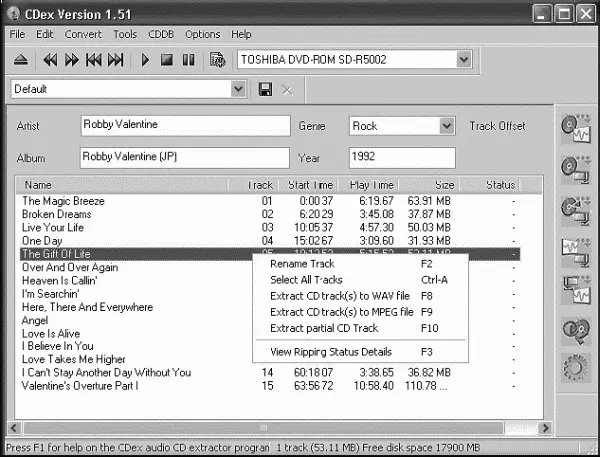Choose View Ripping Status Details
Screen dimensions: 600x457
pos(360,352)
